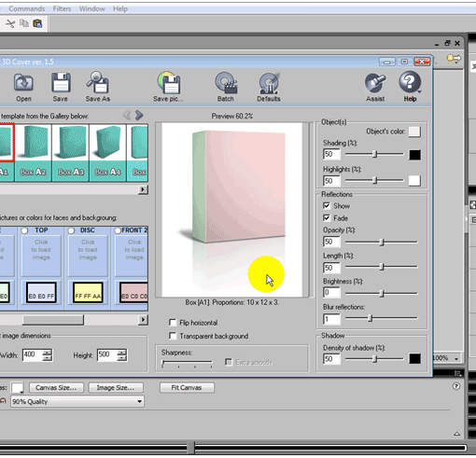The height and width of the screenshot is (458, 476).
Task: Click the Copy icon in host toolbar
Action: pyautogui.click(x=24, y=23)
